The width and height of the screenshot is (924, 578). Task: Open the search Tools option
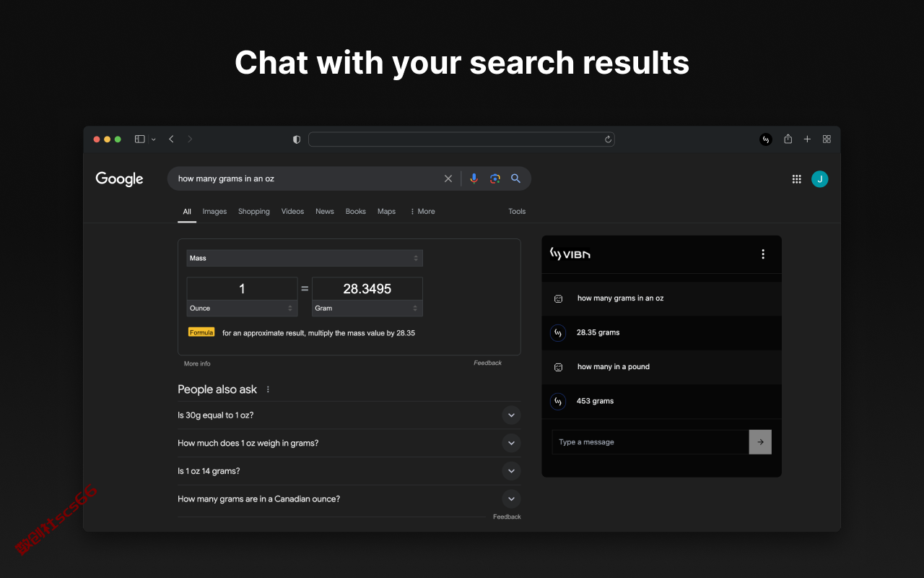(517, 212)
